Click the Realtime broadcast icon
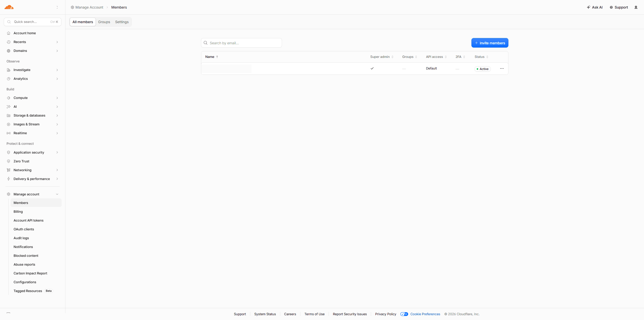Image resolution: width=644 pixels, height=320 pixels. click(x=9, y=133)
